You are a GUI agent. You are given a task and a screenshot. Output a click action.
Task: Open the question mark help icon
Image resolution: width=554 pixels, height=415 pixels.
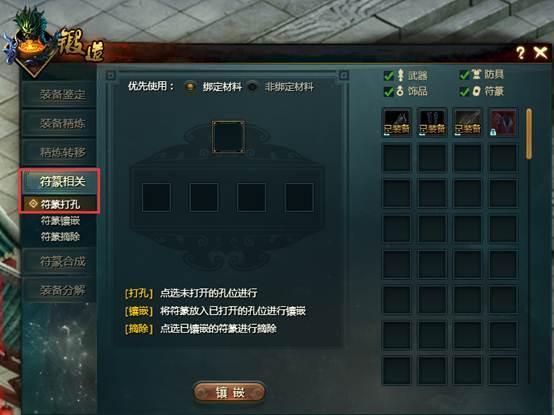click(520, 53)
